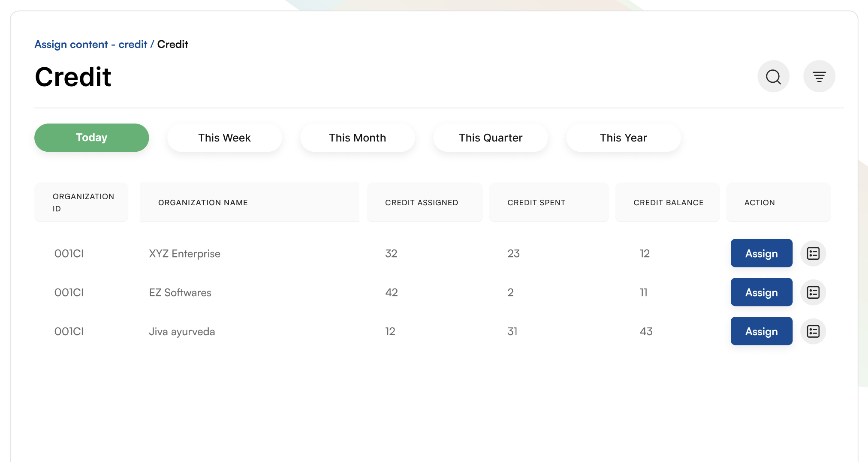Click the Credit Balance column header
Viewport: 868px width, 462px height.
[x=668, y=203]
